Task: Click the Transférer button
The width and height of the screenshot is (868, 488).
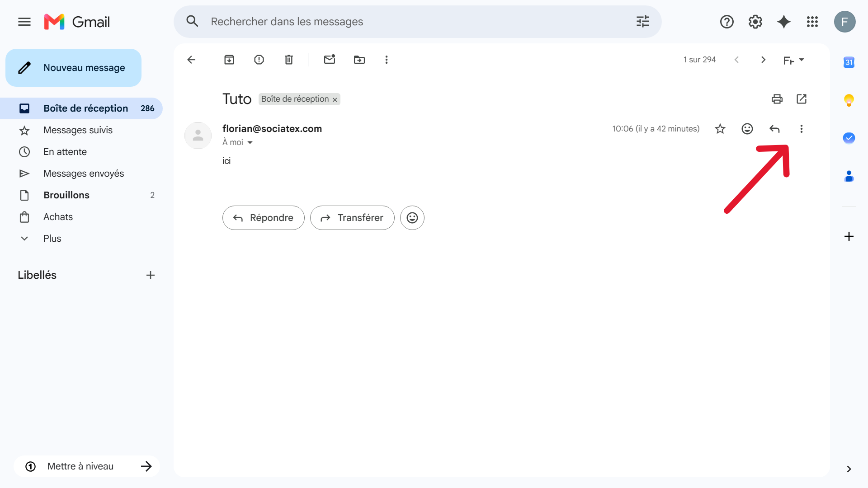Action: [352, 218]
